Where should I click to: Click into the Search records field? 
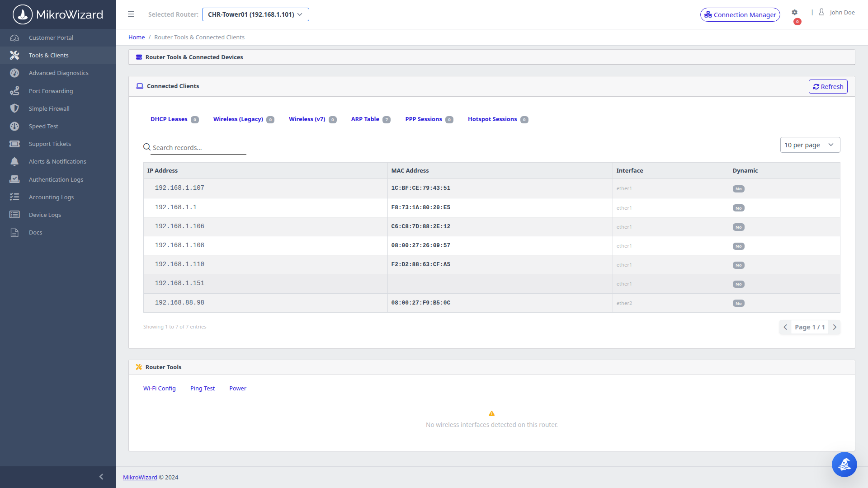199,148
